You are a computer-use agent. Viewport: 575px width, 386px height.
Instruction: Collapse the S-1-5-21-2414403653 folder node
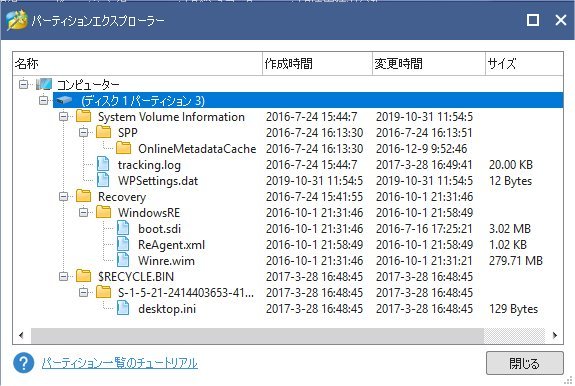pos(84,292)
